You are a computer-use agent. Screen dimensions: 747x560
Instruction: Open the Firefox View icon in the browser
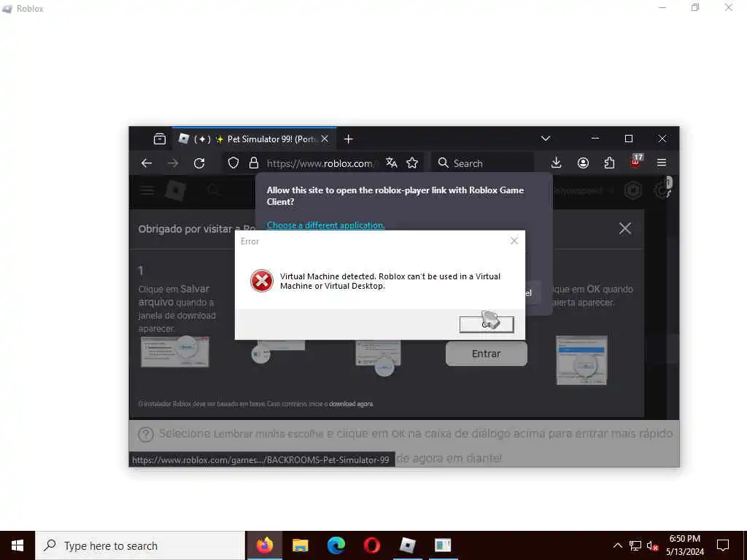pos(160,139)
